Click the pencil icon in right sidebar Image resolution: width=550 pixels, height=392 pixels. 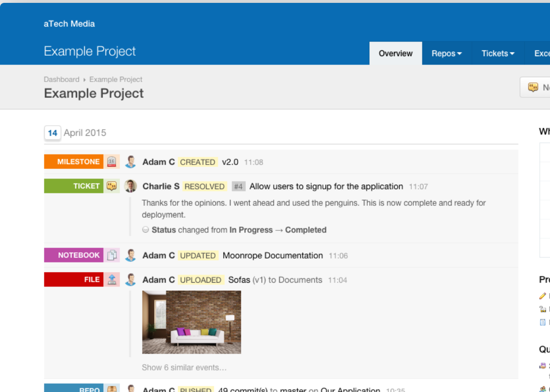(542, 296)
